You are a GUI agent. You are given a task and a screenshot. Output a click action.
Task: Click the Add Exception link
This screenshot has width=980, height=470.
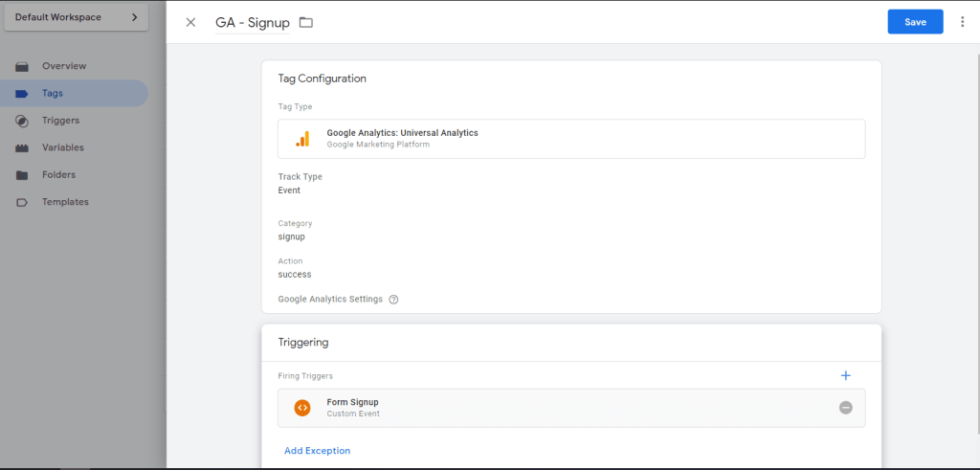click(317, 451)
